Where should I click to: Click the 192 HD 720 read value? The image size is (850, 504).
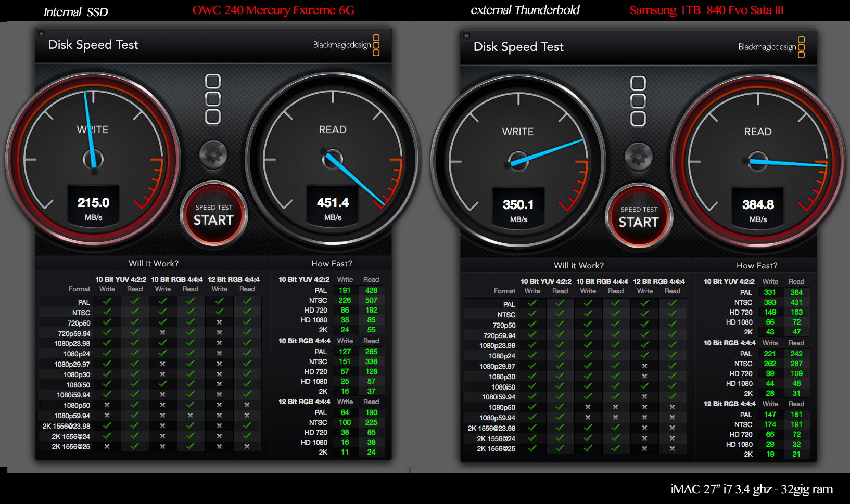pyautogui.click(x=371, y=310)
